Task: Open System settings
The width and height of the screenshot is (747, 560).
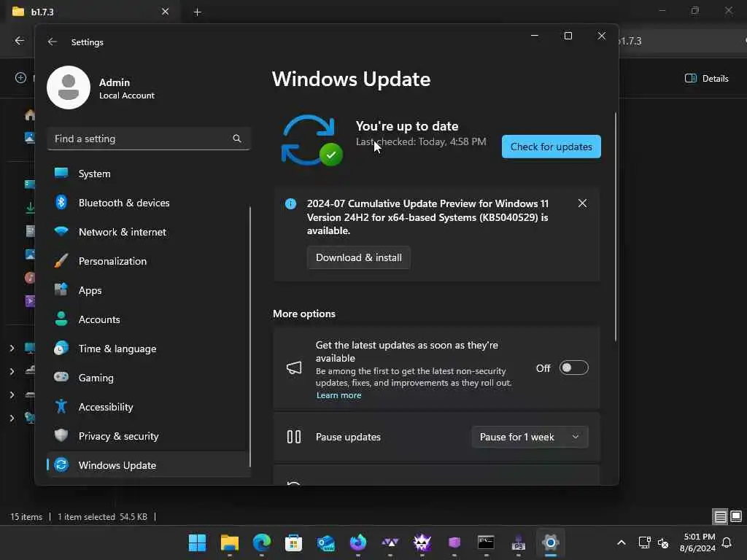Action: [x=149, y=174]
